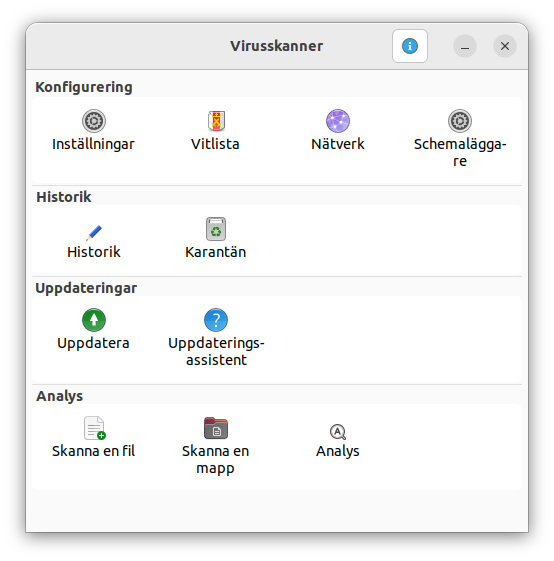Open the Karantän recycle bin icon
554x561 pixels.
tap(216, 229)
